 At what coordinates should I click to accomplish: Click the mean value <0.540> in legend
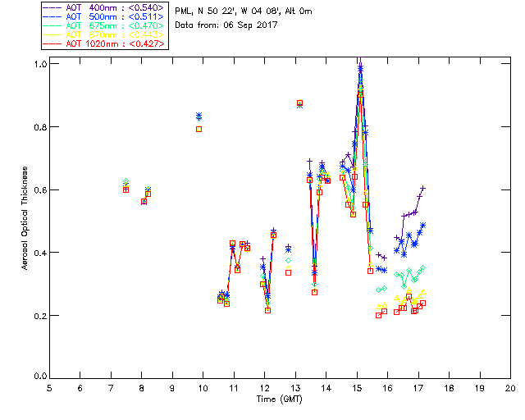click(x=146, y=7)
